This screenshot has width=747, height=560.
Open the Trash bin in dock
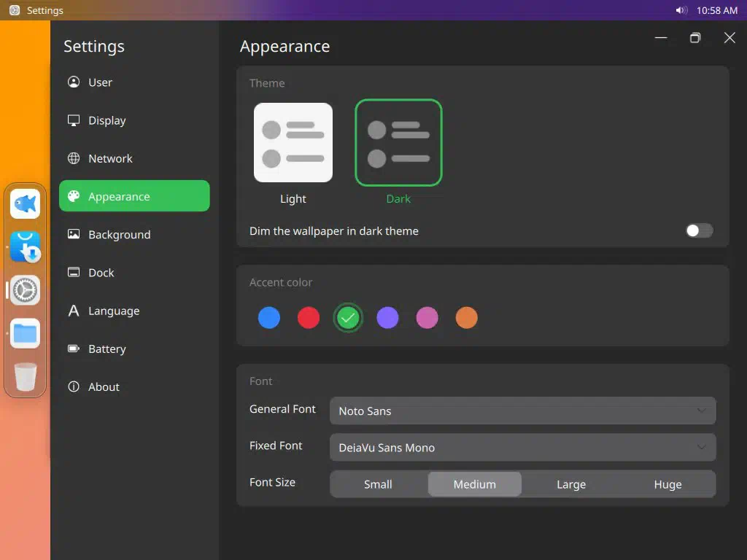pyautogui.click(x=25, y=377)
